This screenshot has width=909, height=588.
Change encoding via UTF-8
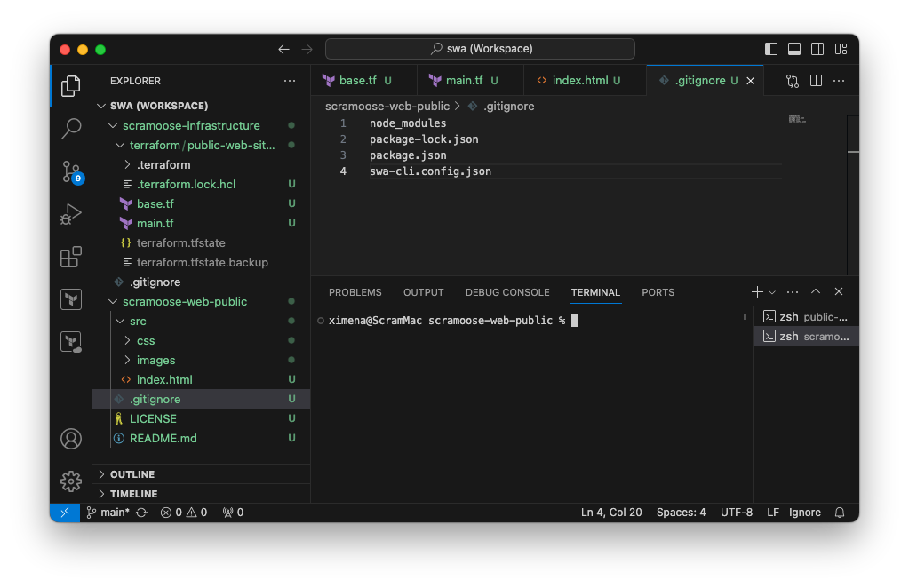click(x=737, y=513)
